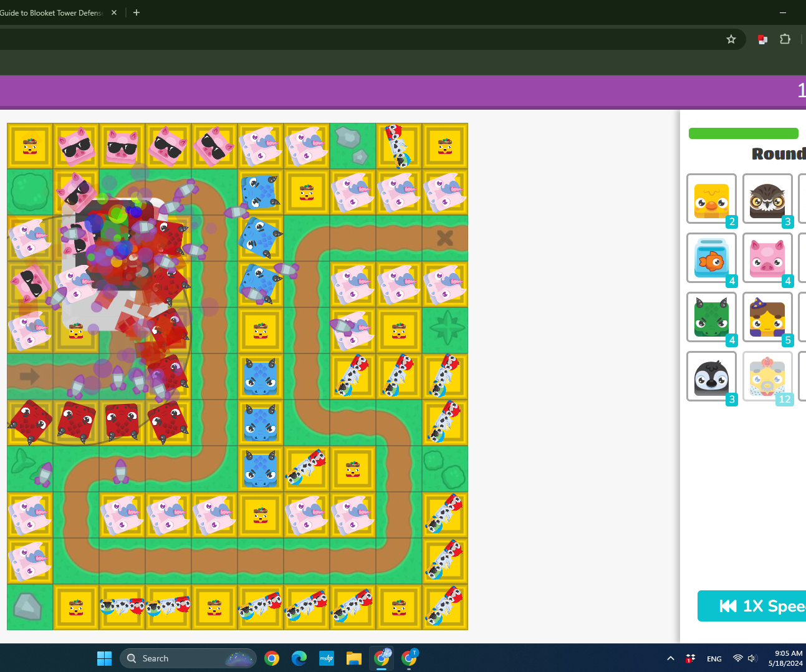The height and width of the screenshot is (672, 806).
Task: Select the Owl tower in the shop sidebar
Action: pyautogui.click(x=767, y=198)
